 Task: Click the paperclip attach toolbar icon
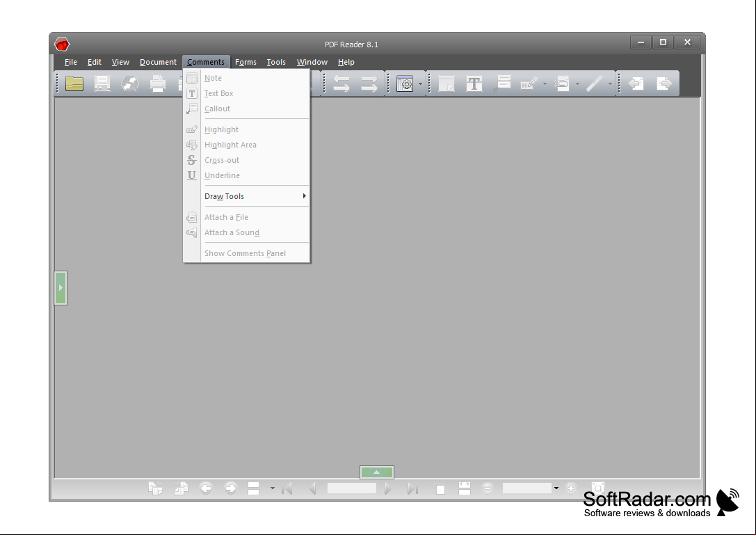[562, 83]
